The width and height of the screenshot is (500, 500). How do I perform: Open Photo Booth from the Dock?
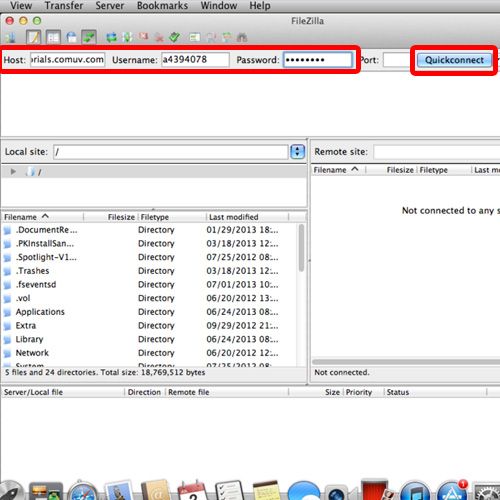click(x=376, y=490)
